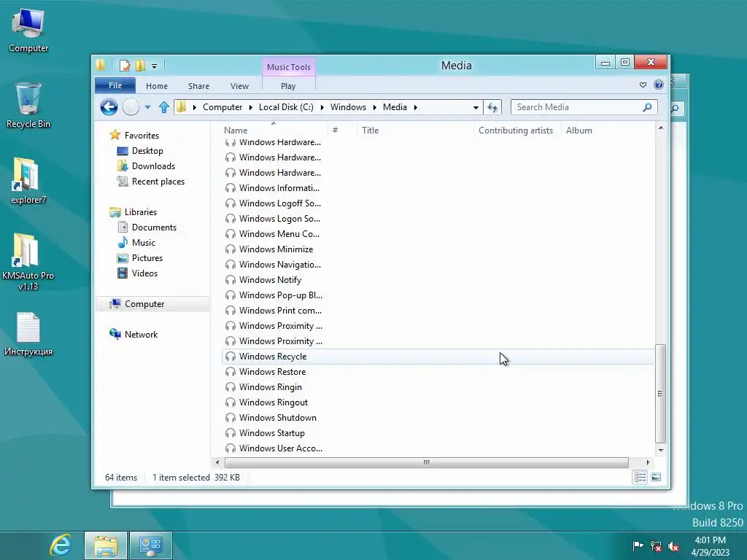Click the horizontal scrollbar left arrow

(x=217, y=462)
